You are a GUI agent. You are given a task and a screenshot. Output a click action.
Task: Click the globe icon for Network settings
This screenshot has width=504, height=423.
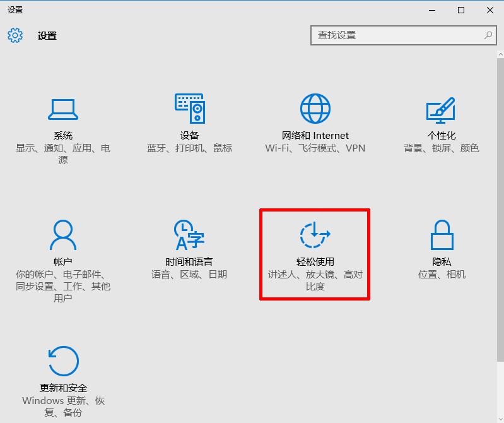315,109
